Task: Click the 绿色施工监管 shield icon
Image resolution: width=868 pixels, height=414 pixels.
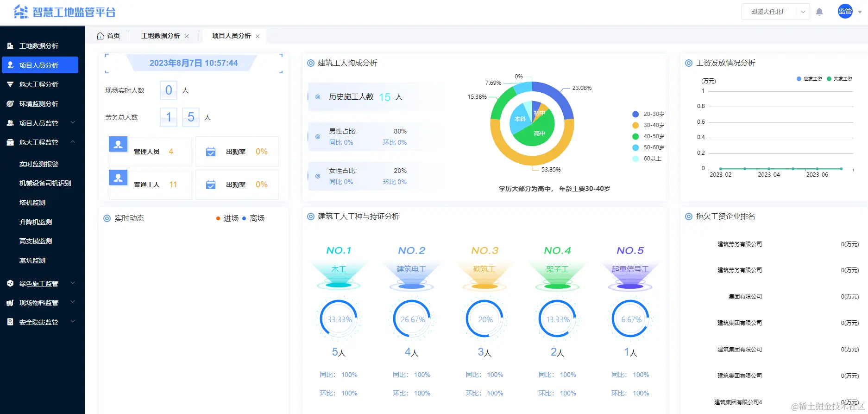Action: click(x=10, y=283)
